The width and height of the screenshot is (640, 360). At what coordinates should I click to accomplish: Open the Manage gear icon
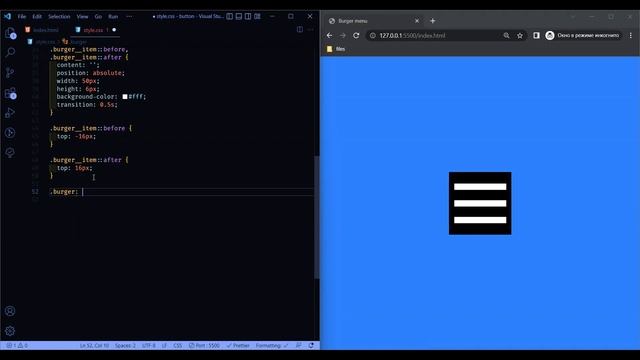click(x=10, y=331)
